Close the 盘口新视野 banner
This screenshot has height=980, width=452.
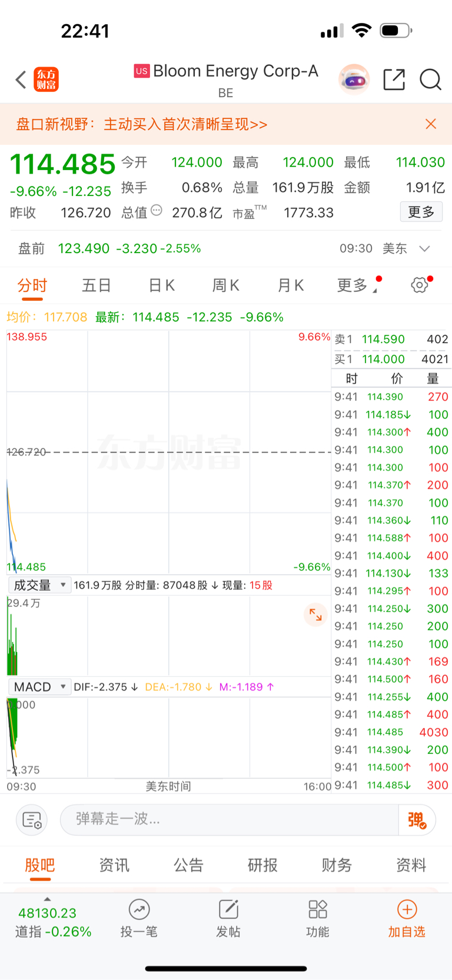click(x=431, y=124)
